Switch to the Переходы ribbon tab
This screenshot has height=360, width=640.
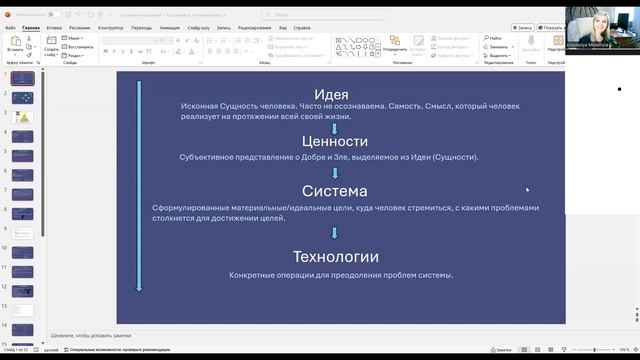tap(141, 28)
